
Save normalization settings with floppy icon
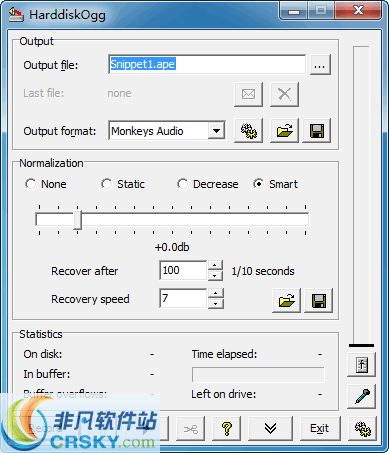tap(319, 301)
